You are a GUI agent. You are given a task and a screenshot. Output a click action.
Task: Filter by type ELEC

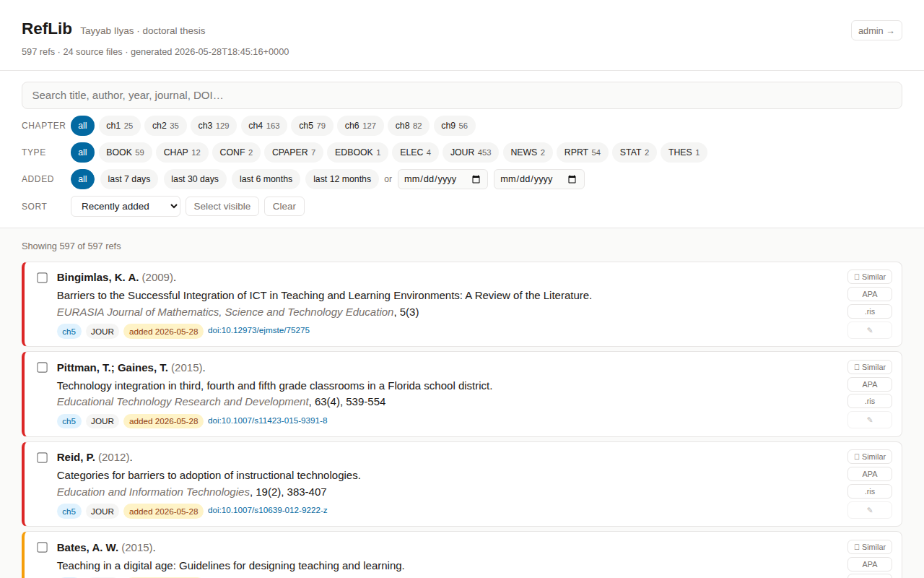click(415, 152)
